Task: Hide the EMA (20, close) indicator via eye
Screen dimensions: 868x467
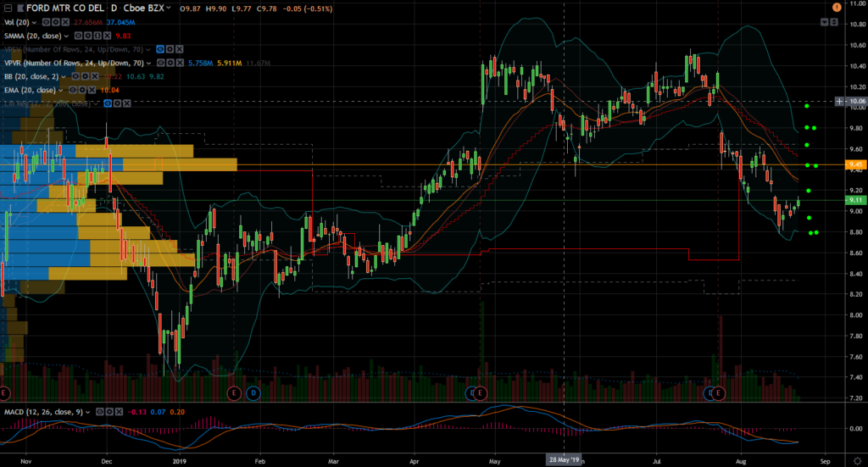Action: tap(73, 90)
